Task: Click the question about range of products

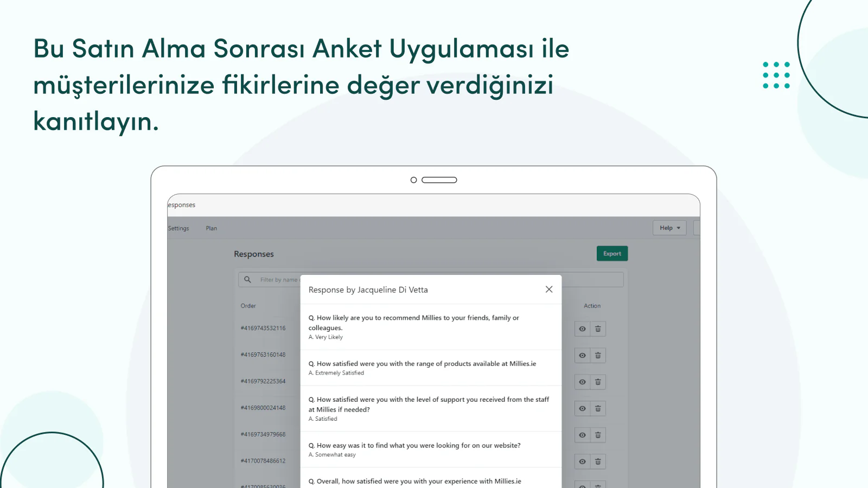Action: (x=422, y=364)
